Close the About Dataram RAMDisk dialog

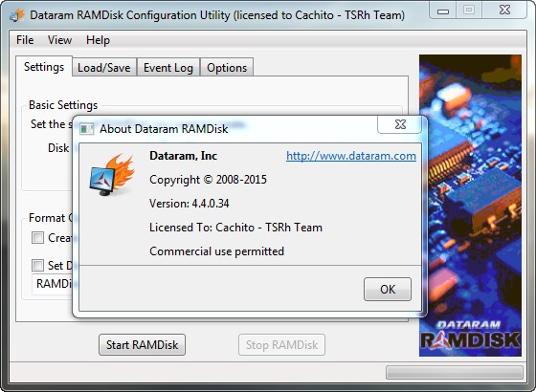401,124
